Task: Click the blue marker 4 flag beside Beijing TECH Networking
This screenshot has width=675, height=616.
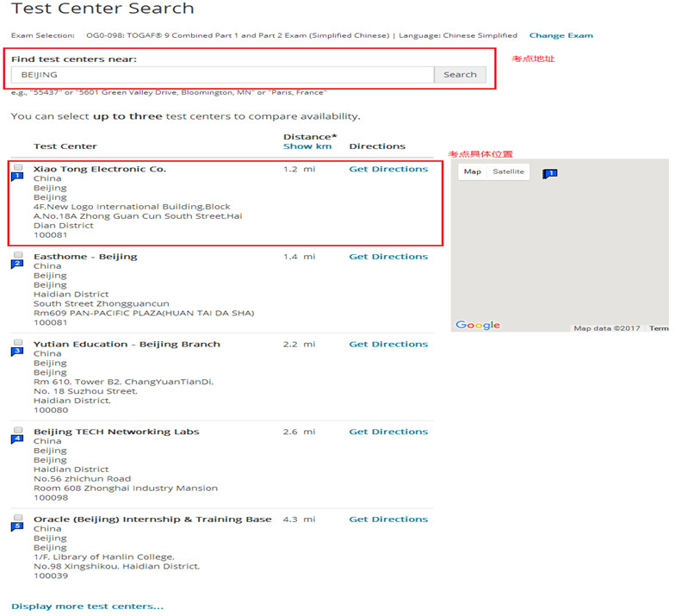Action: tap(17, 439)
